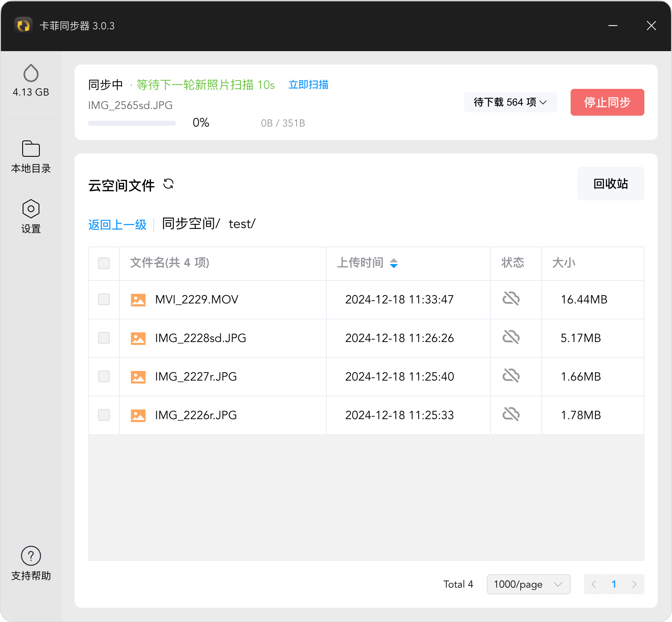Click the refresh icon beside 云空间文件
The height and width of the screenshot is (622, 672).
pos(168,184)
